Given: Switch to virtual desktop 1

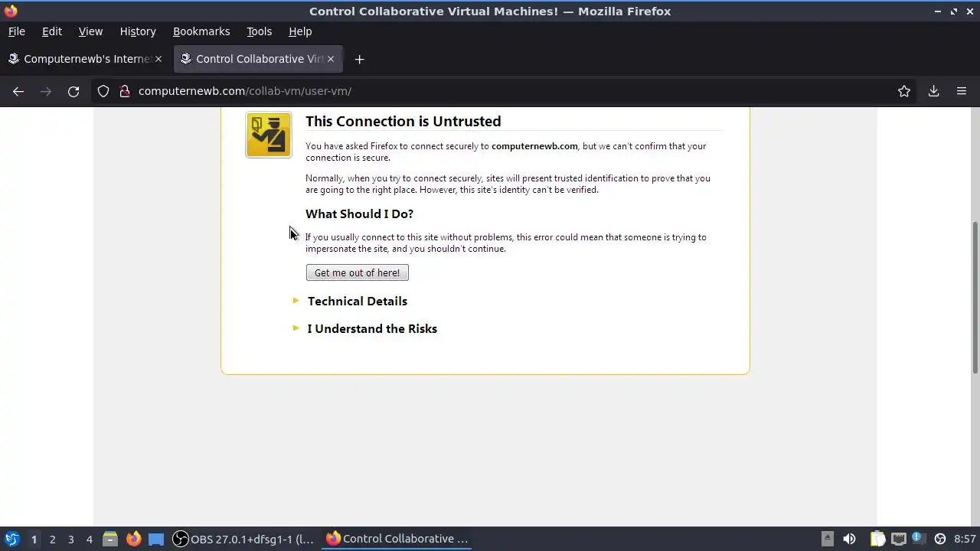Looking at the screenshot, I should (34, 539).
